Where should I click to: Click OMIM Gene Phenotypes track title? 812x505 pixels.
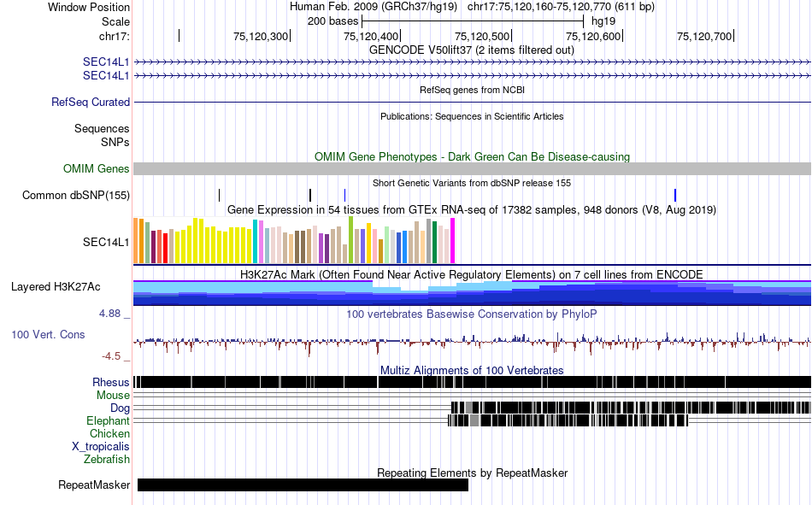pyautogui.click(x=472, y=156)
